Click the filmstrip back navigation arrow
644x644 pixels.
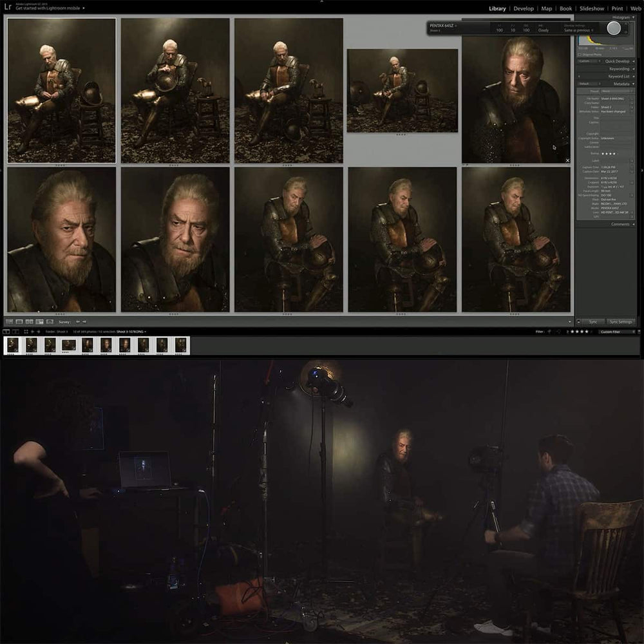coord(32,332)
